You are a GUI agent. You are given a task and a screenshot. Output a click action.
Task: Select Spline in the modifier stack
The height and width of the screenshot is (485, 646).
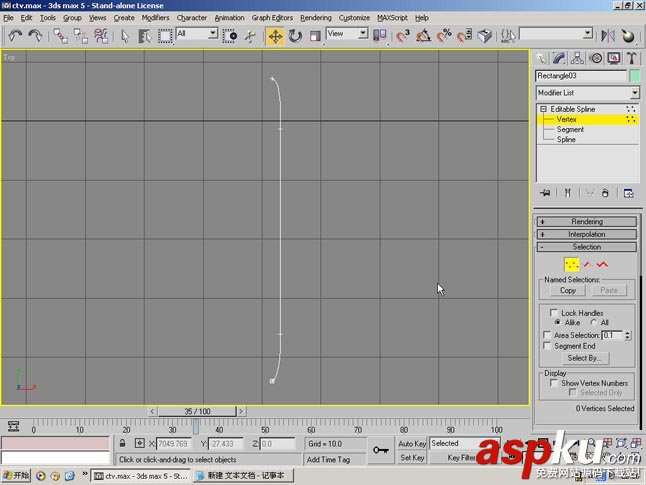click(x=566, y=139)
